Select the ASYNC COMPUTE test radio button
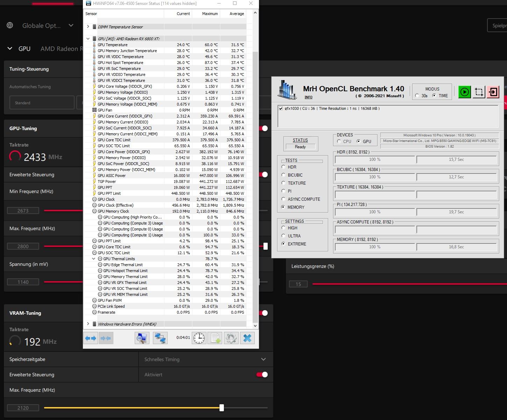This screenshot has height=420, width=507. pos(283,199)
